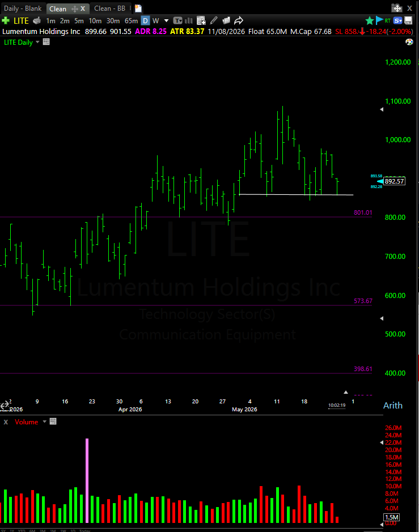
Task: Switch to the Clean - BB tab
Action: [x=109, y=8]
